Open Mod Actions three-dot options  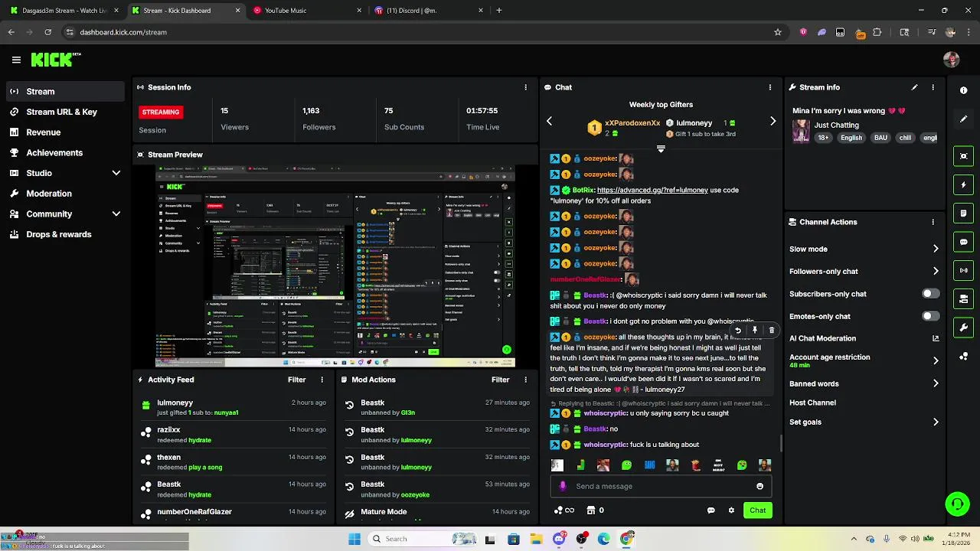tap(525, 380)
